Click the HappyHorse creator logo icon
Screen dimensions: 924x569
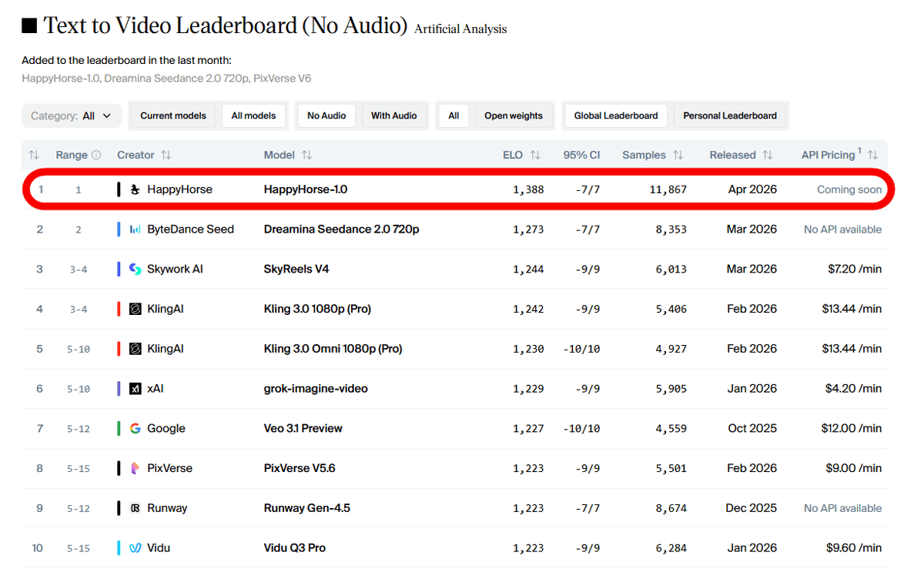[135, 189]
